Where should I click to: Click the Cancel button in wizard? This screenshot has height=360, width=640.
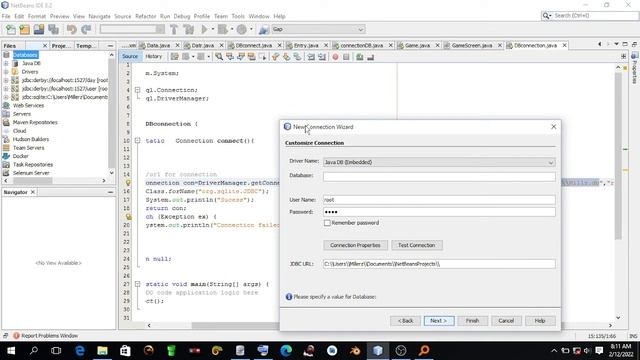(x=506, y=321)
